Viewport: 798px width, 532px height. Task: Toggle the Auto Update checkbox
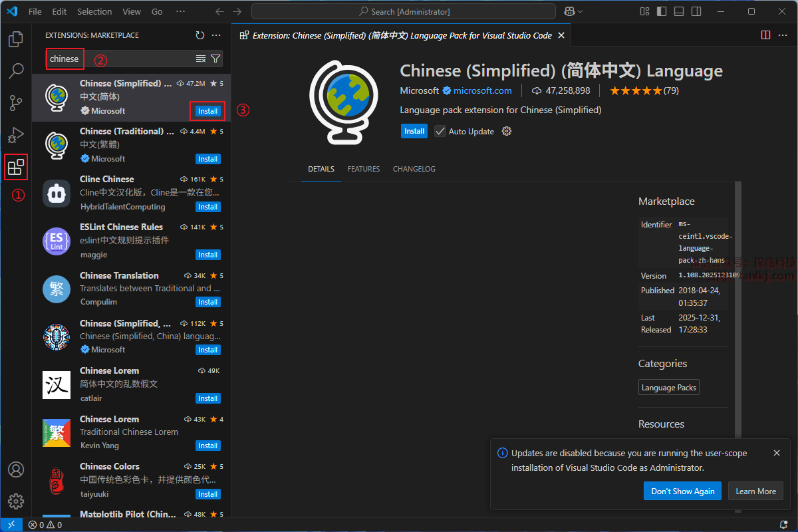(440, 131)
